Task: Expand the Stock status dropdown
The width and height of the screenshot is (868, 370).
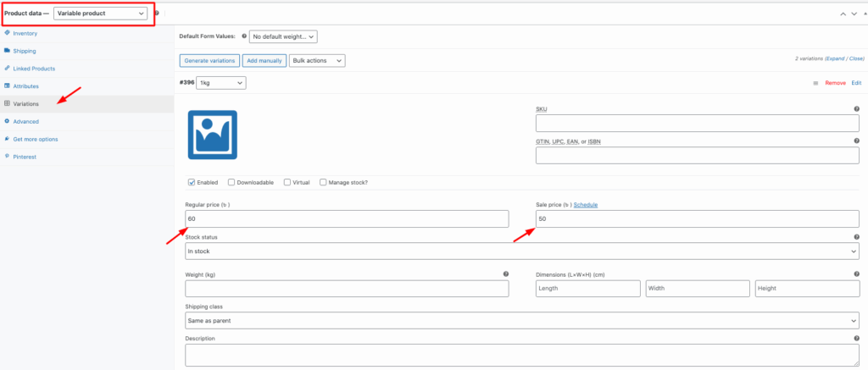Action: [521, 251]
